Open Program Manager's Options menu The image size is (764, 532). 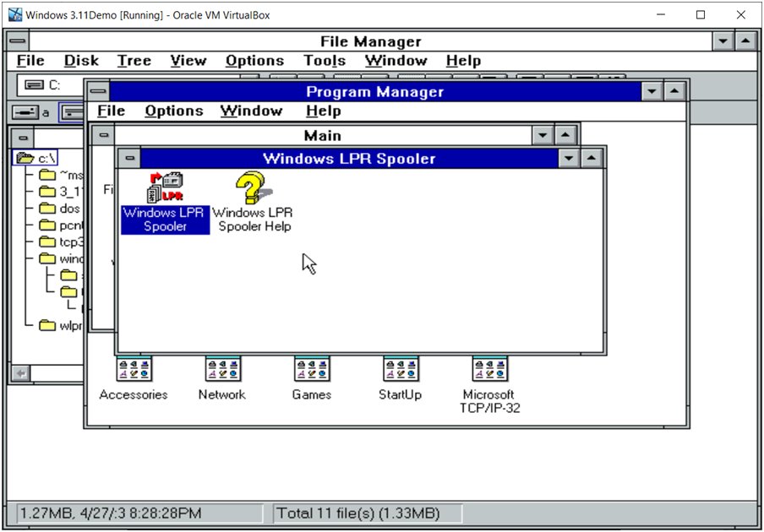174,111
